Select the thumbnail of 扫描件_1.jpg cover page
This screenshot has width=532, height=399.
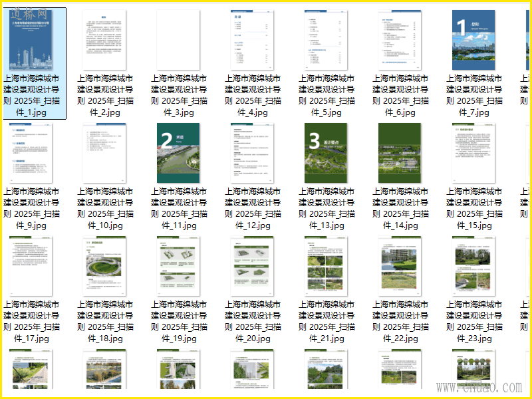tap(31, 40)
